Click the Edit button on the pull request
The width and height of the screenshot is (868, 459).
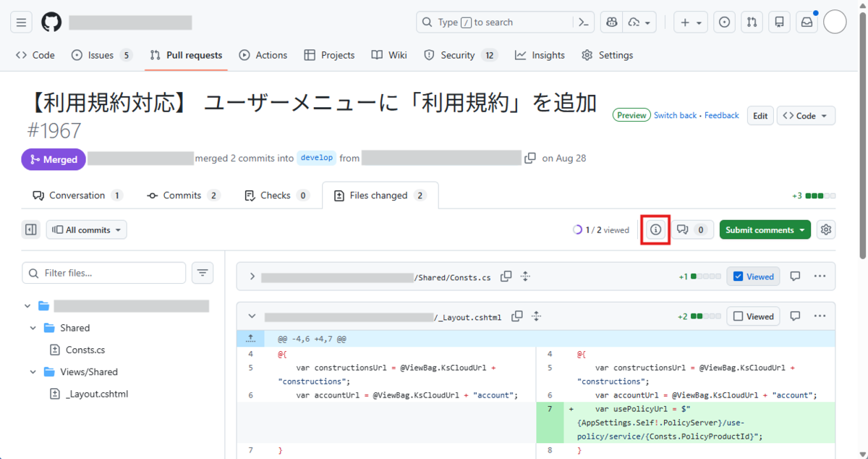pos(760,115)
